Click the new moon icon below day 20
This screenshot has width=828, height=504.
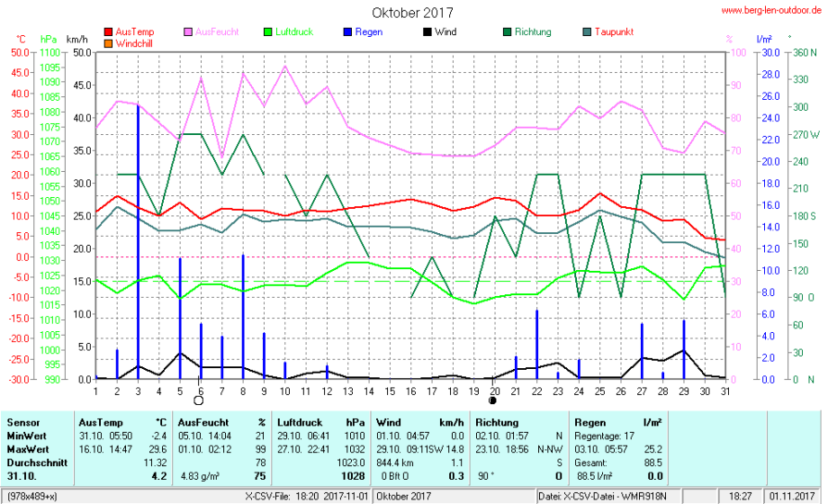click(x=492, y=400)
